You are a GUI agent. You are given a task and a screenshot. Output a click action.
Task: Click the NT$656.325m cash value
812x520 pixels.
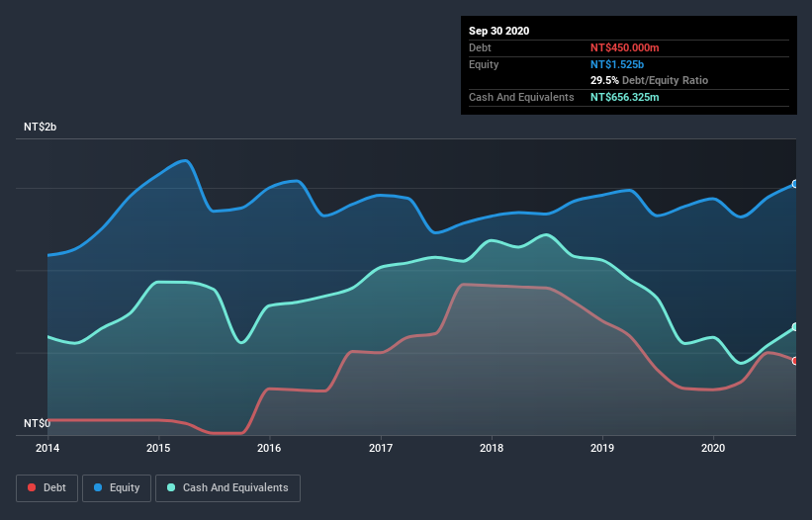(624, 97)
